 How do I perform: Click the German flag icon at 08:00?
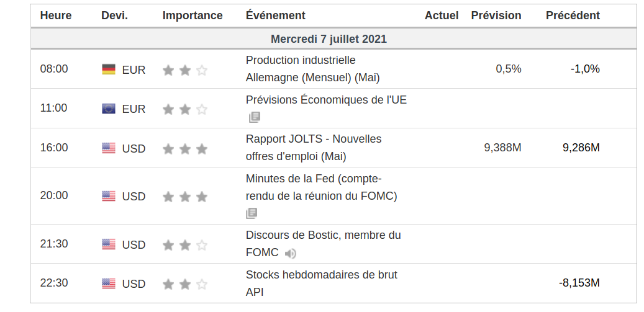tap(109, 69)
